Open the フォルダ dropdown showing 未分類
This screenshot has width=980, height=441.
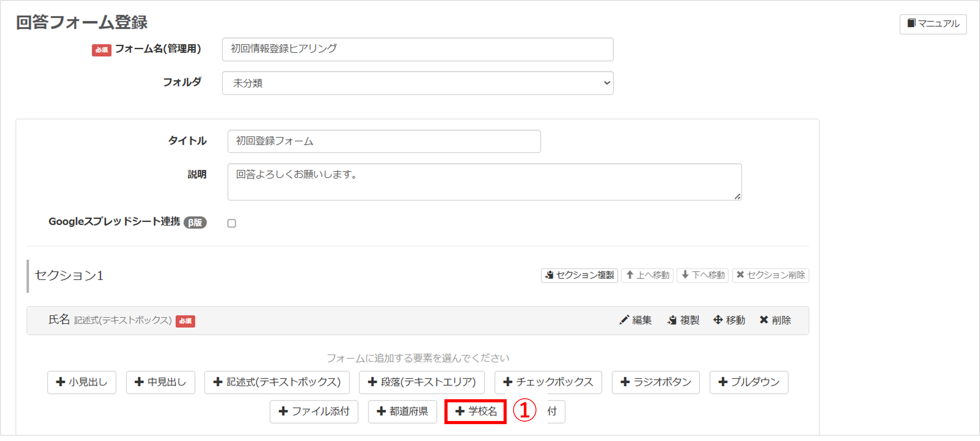pos(417,83)
